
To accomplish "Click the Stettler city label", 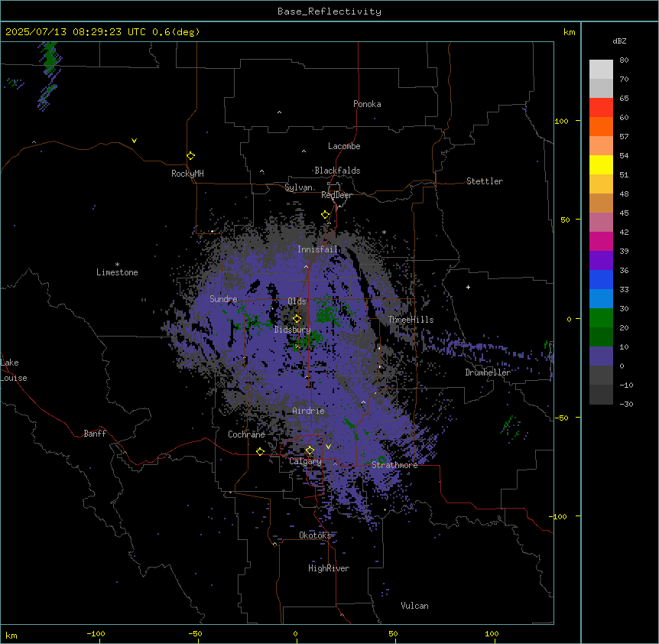I will (485, 181).
